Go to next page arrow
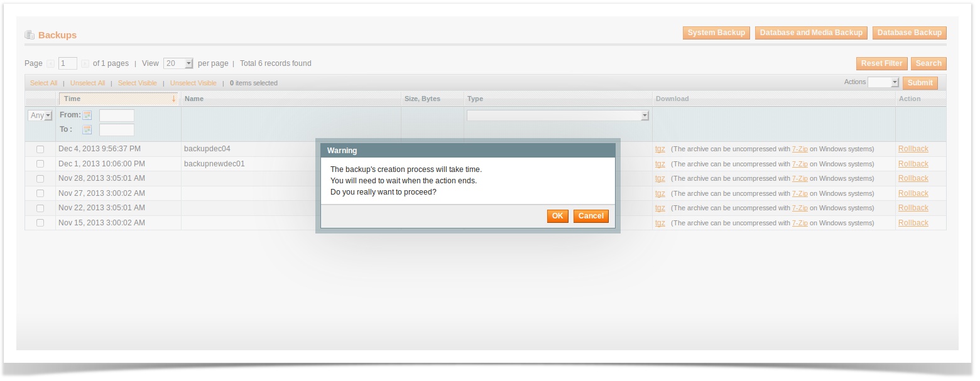980x381 pixels. 85,63
